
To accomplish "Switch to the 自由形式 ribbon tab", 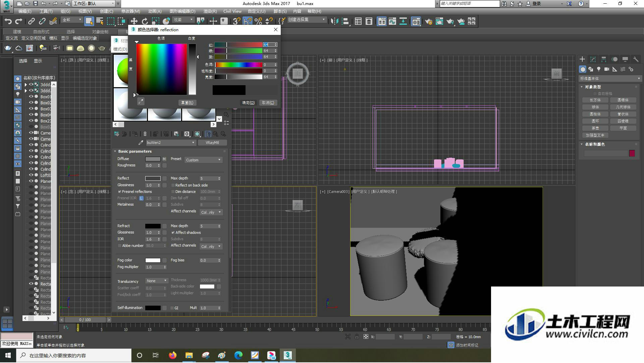I will (x=41, y=32).
